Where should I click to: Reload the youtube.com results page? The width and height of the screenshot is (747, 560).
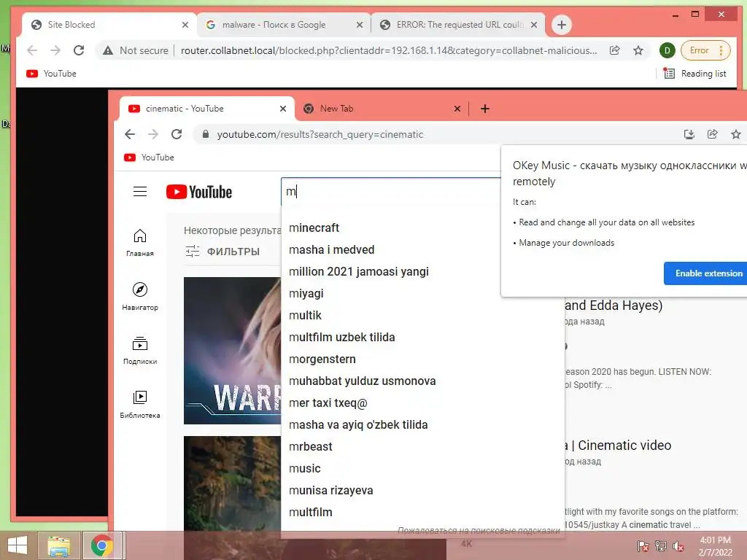click(177, 134)
